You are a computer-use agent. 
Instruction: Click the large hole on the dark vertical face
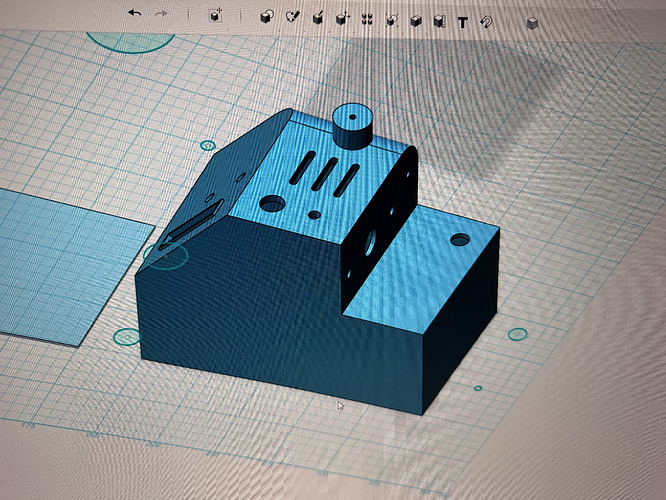(370, 242)
